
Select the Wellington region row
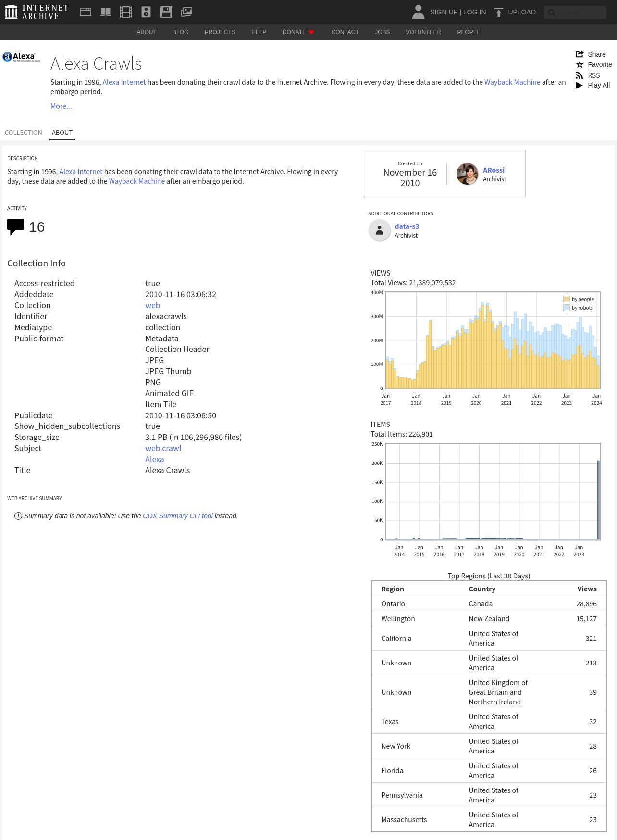point(489,619)
